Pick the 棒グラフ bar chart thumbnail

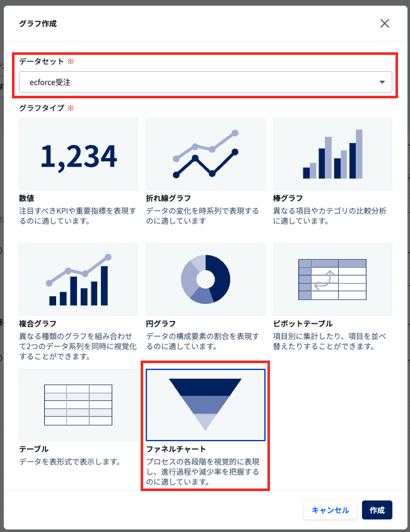(332, 154)
